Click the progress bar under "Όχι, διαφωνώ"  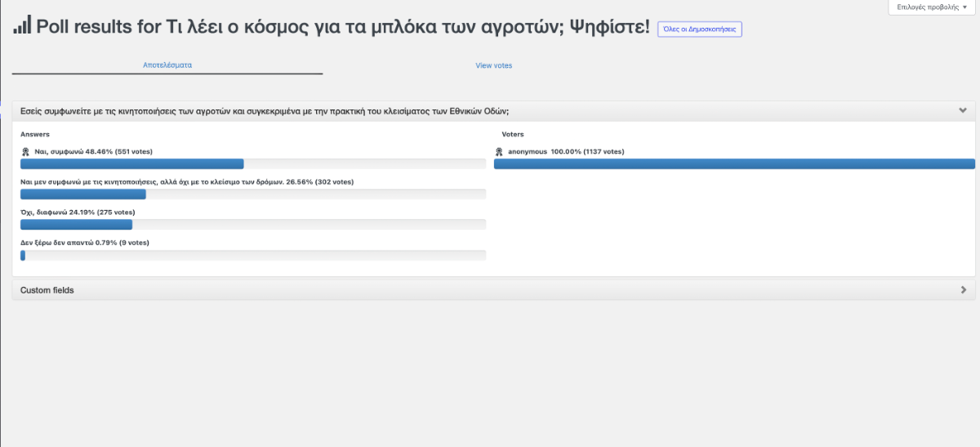(252, 225)
